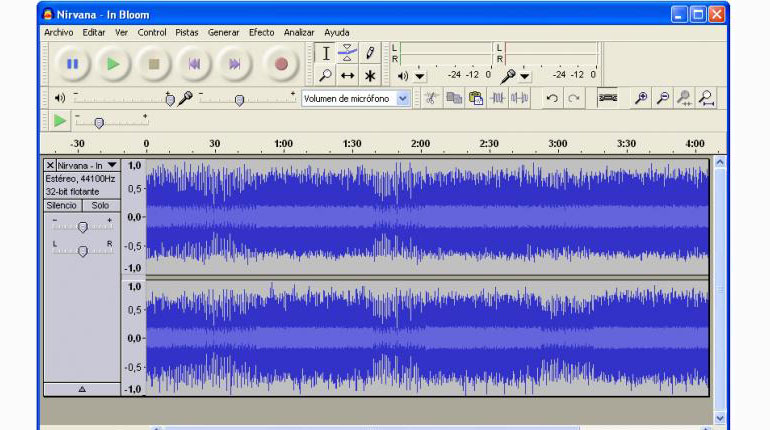Click the Trim audio icon
Viewport: 770px width, 430px height.
497,98
